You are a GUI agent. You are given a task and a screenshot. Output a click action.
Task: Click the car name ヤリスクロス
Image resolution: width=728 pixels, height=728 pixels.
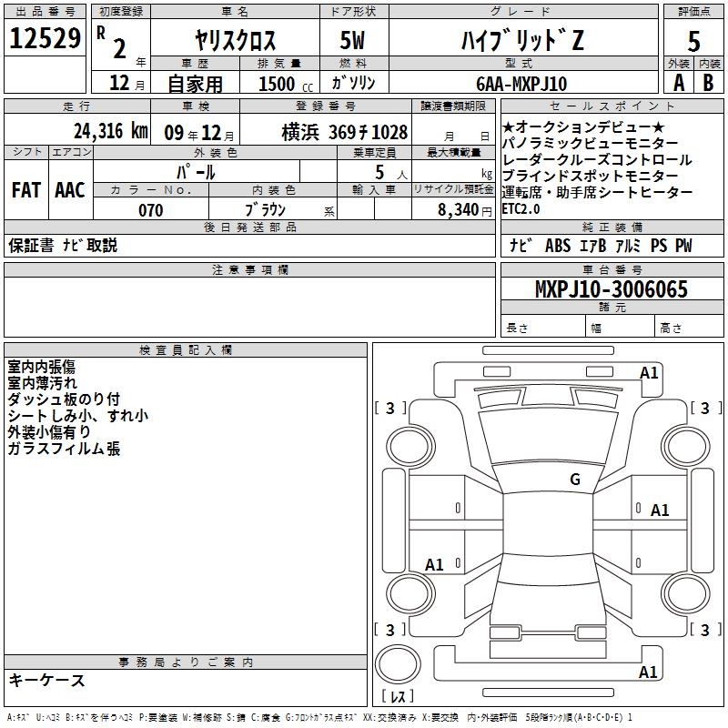pos(236,41)
